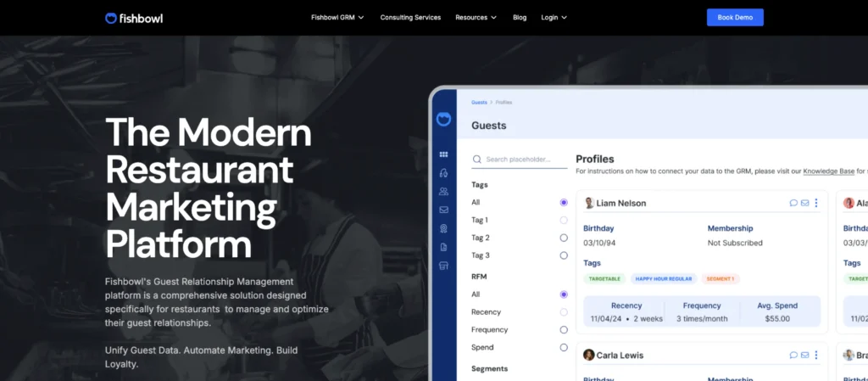This screenshot has height=381, width=868.
Task: Click the Segments filter heading
Action: 489,369
